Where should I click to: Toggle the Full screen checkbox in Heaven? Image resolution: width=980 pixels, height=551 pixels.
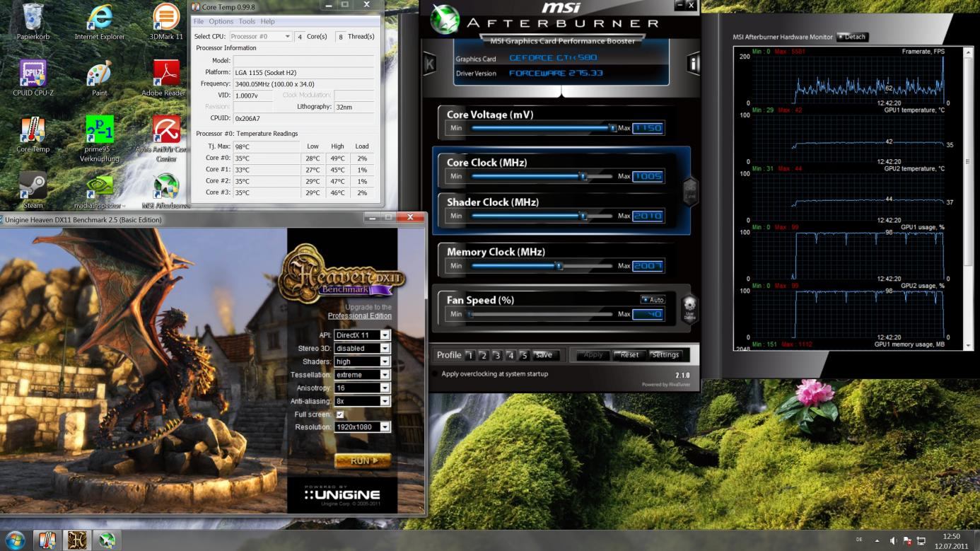tap(340, 414)
